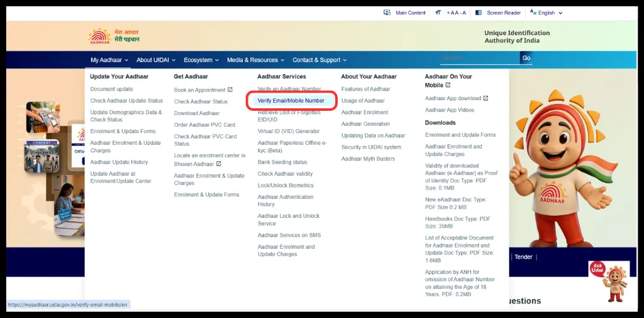Open Check Aadhaar Update Status
Viewport: 644px width, 318px height.
(x=126, y=100)
